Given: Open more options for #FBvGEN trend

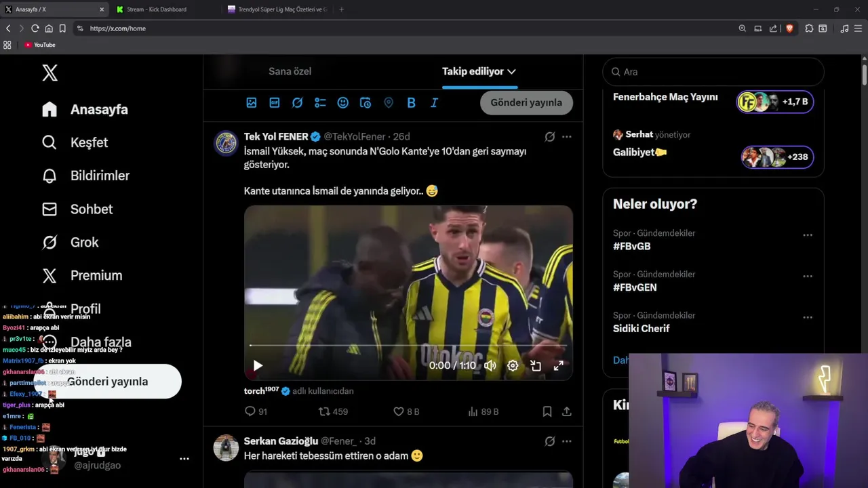Looking at the screenshot, I should point(808,277).
